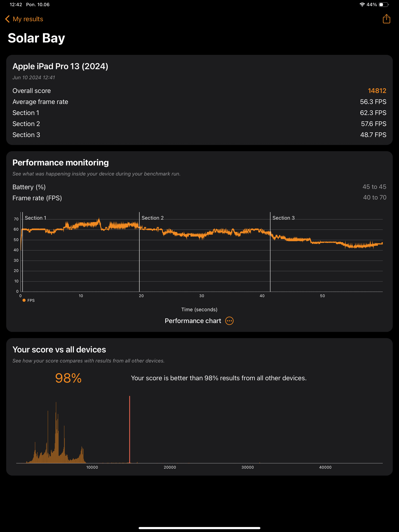Screen dimensions: 399x532
Task: Tap the 12:42 status bar clock
Action: (x=16, y=4)
